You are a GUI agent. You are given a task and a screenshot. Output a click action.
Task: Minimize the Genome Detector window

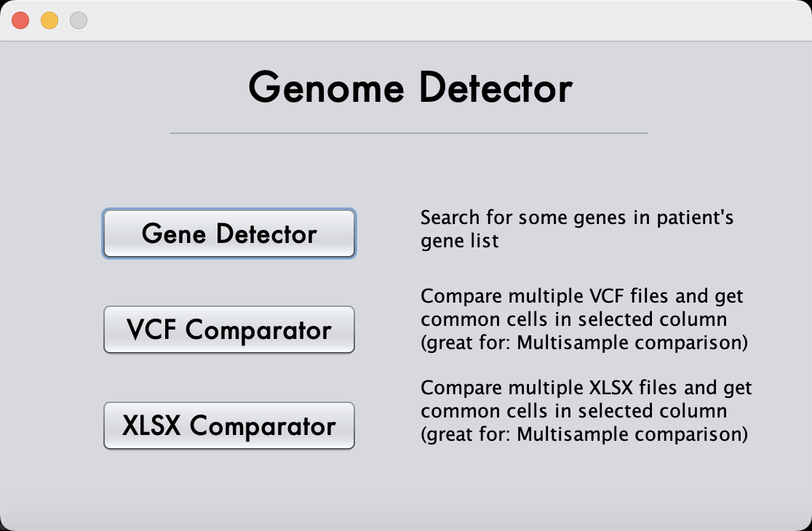tap(49, 20)
